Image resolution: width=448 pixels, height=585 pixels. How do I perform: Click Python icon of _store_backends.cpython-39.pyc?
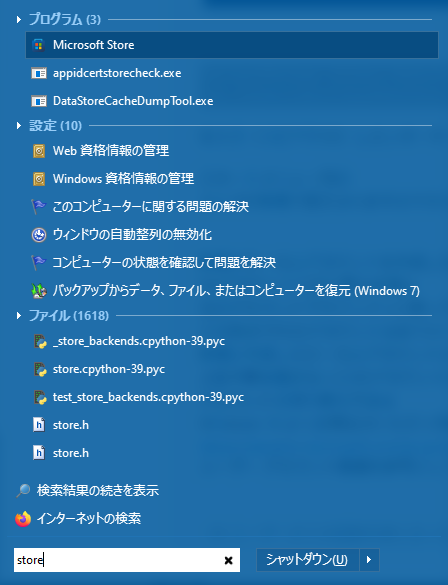[x=40, y=341]
